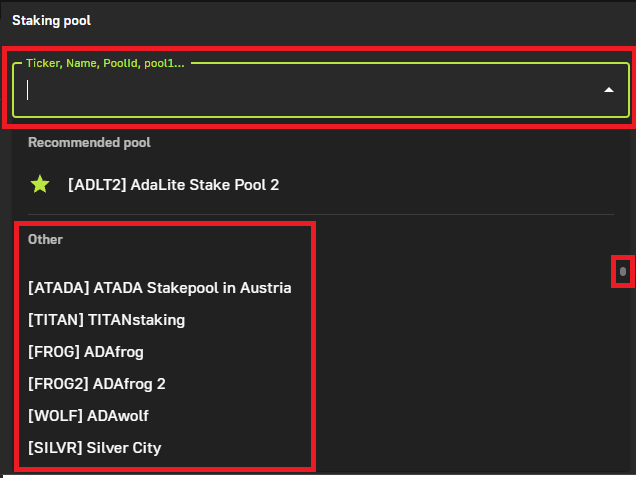Image resolution: width=636 pixels, height=478 pixels.
Task: Collapse the pool list with the arrow
Action: pos(608,90)
